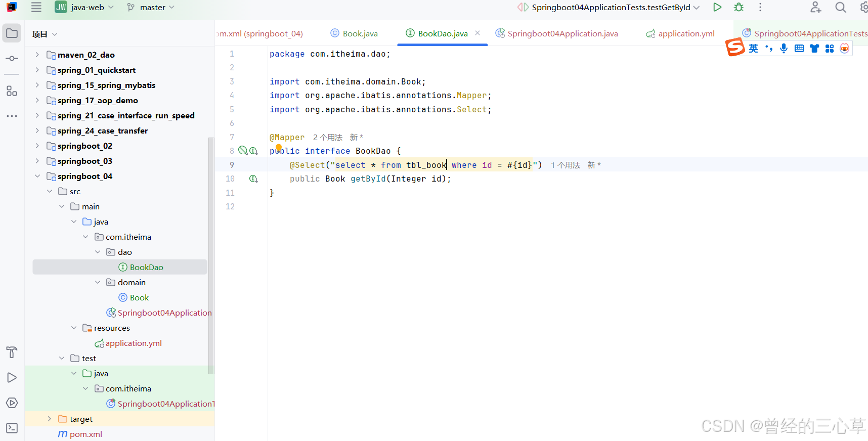
Task: Open Sogou skin shirt icon
Action: pyautogui.click(x=814, y=48)
